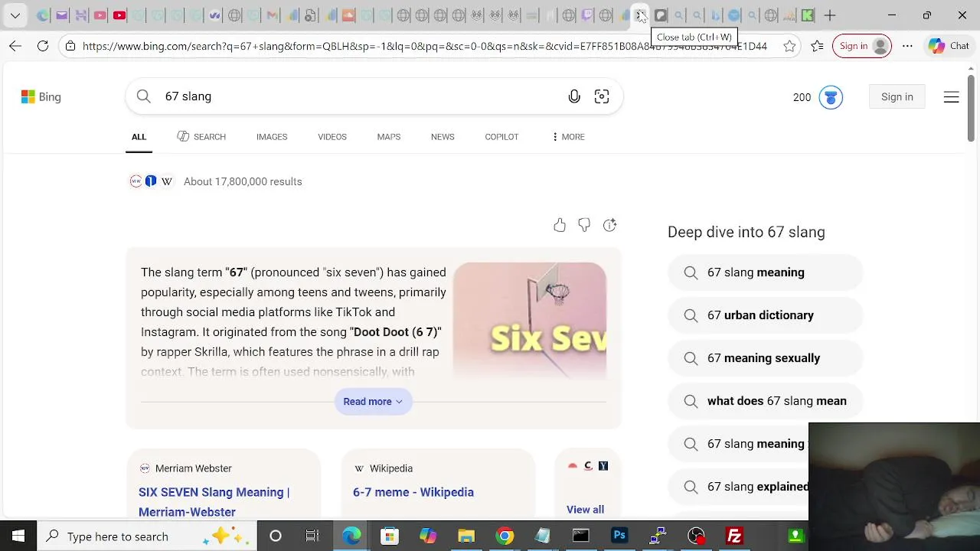Open the Bing hamburger menu

(951, 97)
